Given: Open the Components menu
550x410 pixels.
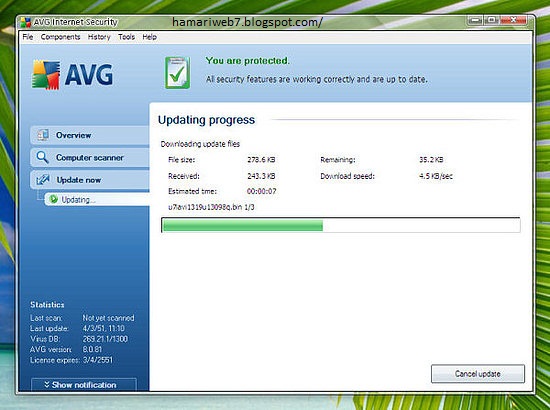Looking at the screenshot, I should click(x=60, y=37).
